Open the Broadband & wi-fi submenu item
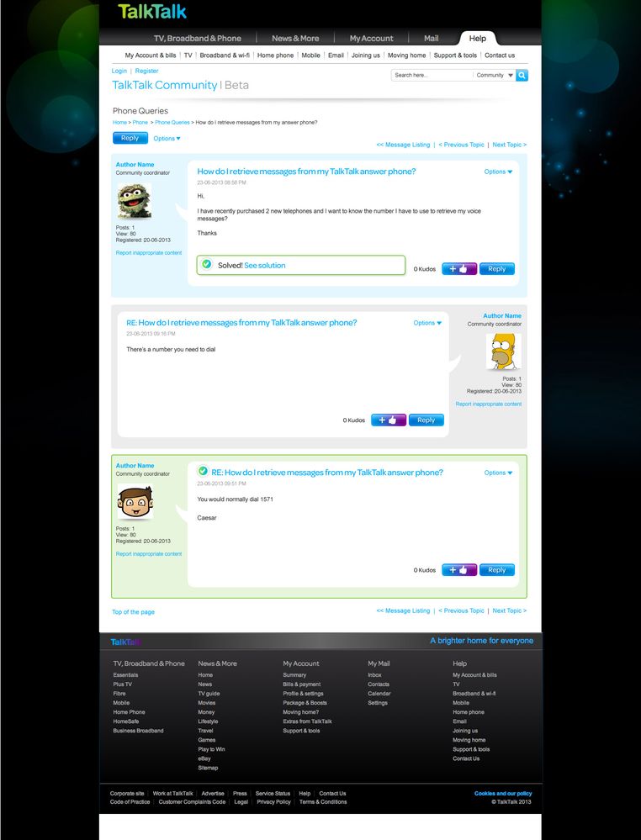This screenshot has height=840, width=641. [x=225, y=55]
